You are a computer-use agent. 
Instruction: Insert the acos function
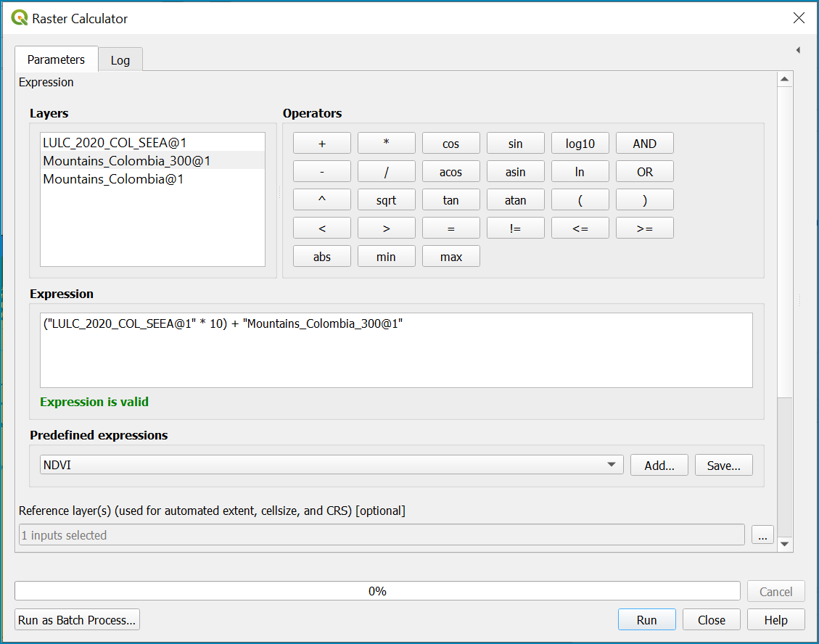450,171
